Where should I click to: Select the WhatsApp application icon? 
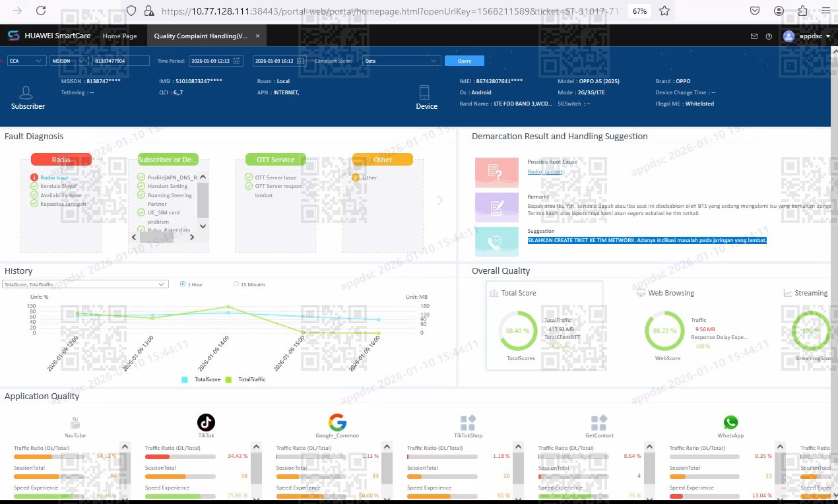[730, 422]
